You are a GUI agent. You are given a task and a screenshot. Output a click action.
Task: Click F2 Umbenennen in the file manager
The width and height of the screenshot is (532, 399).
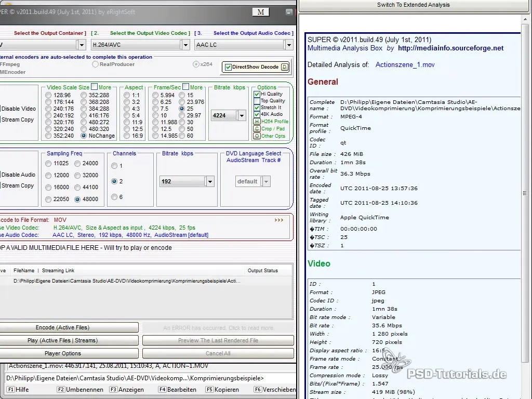coord(80,390)
